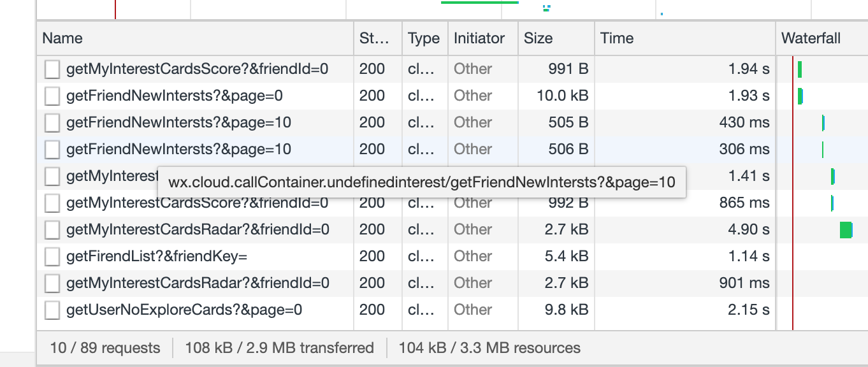
Task: Click the green waterfall bar of 4.90 s request
Action: (x=846, y=230)
